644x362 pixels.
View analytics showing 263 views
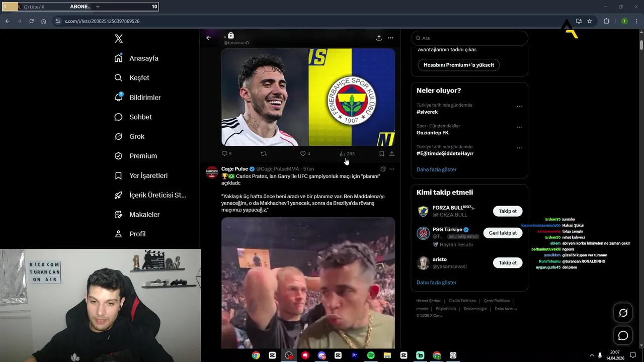pyautogui.click(x=347, y=154)
